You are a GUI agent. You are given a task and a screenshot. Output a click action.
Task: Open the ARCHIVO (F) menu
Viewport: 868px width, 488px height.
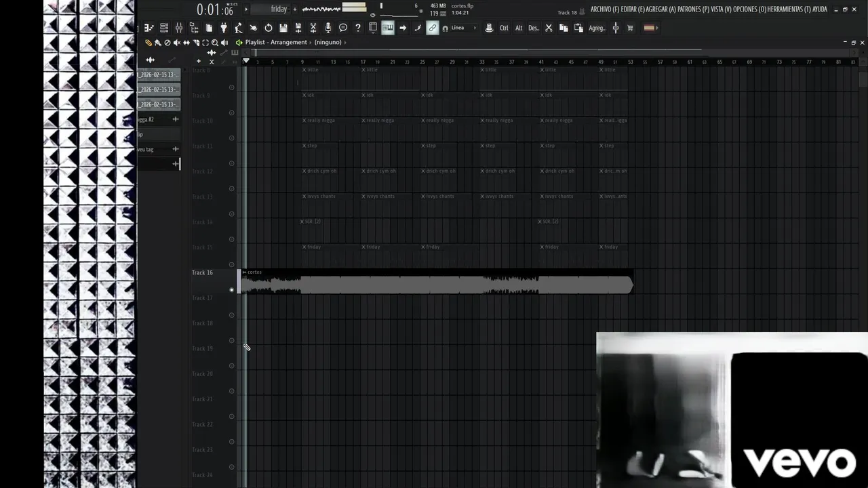coord(605,9)
